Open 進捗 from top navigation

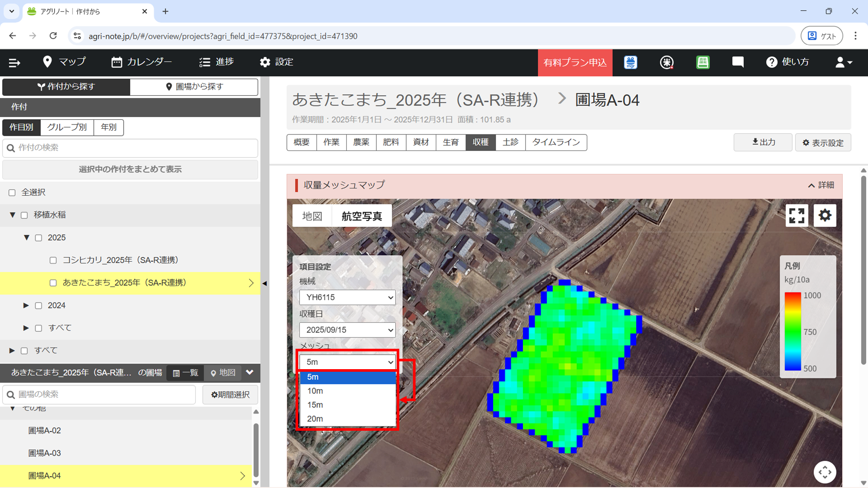[216, 62]
